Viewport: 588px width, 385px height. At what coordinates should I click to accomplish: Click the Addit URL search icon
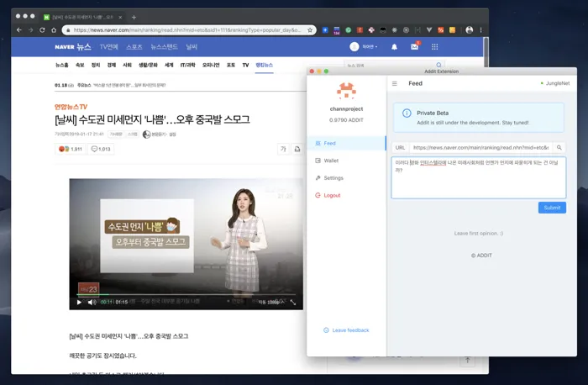[x=559, y=147]
